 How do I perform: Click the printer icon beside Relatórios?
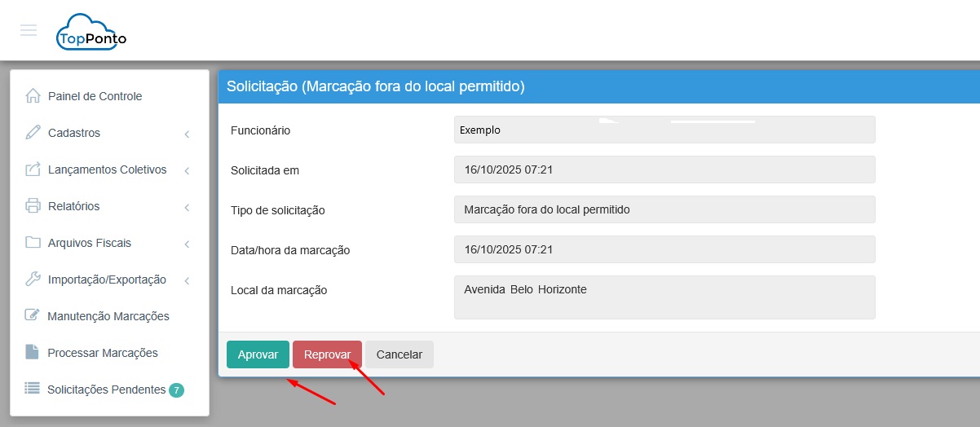(x=33, y=206)
